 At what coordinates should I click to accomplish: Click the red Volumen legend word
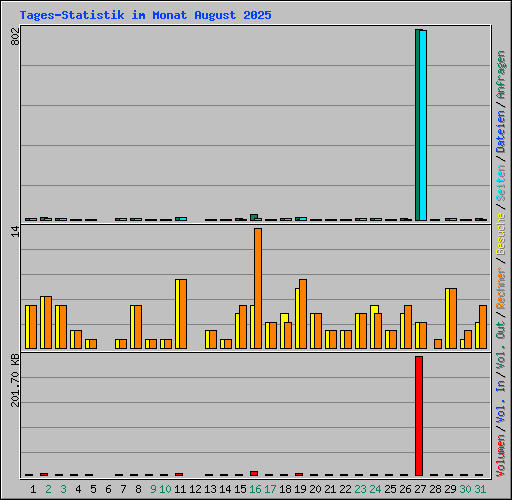point(501,456)
